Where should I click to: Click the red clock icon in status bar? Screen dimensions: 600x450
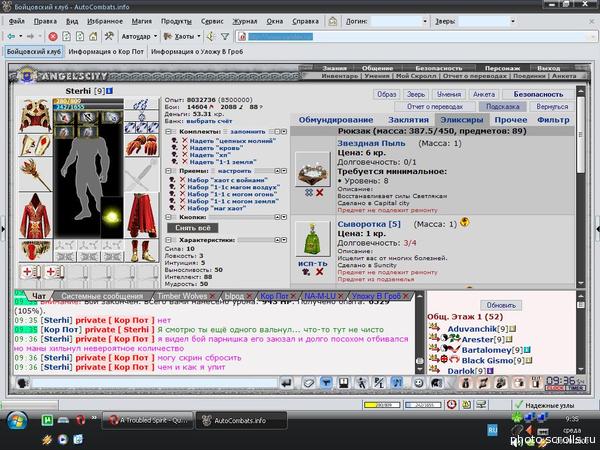(452, 404)
